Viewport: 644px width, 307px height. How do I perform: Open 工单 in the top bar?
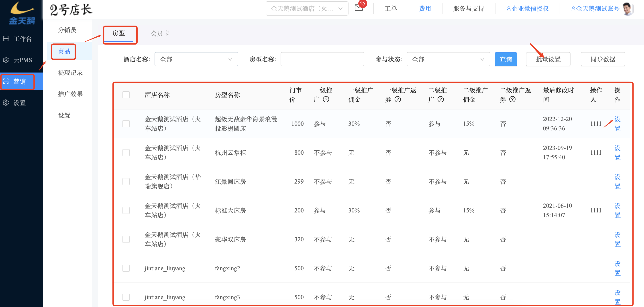[x=391, y=9]
